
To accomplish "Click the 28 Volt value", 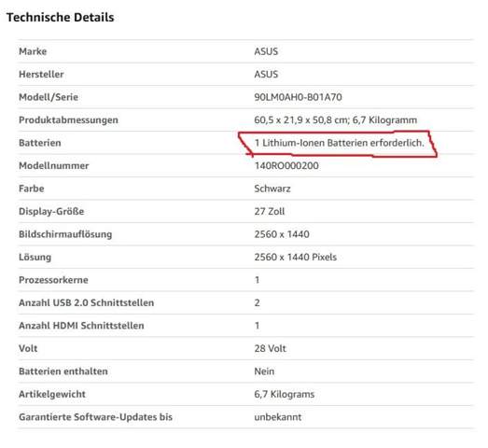I will [x=270, y=348].
